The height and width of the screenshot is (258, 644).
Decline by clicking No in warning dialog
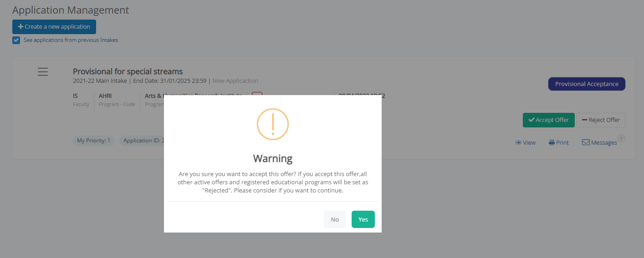pyautogui.click(x=335, y=219)
